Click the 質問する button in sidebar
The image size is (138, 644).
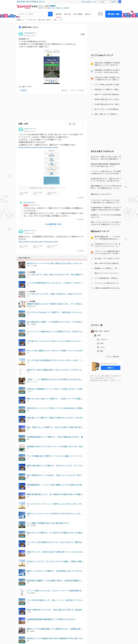(x=110, y=368)
